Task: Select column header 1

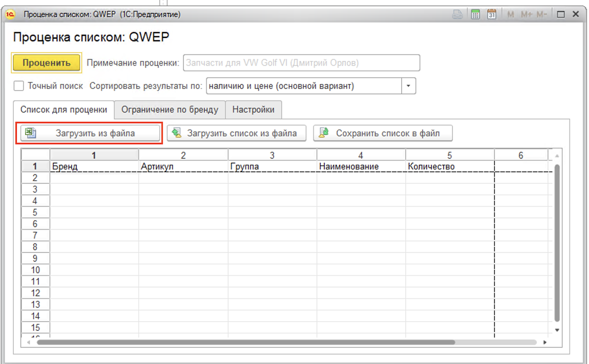Action: point(94,155)
